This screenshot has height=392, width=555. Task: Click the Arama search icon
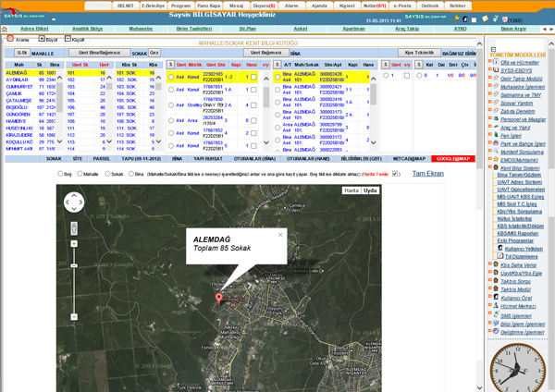click(12, 41)
